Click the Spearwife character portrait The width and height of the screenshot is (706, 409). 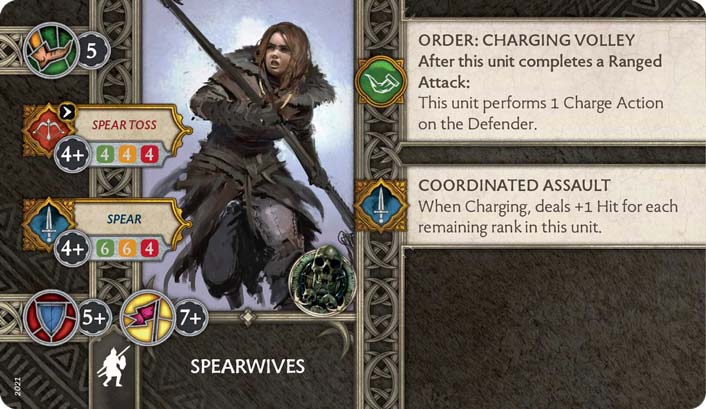[249, 155]
